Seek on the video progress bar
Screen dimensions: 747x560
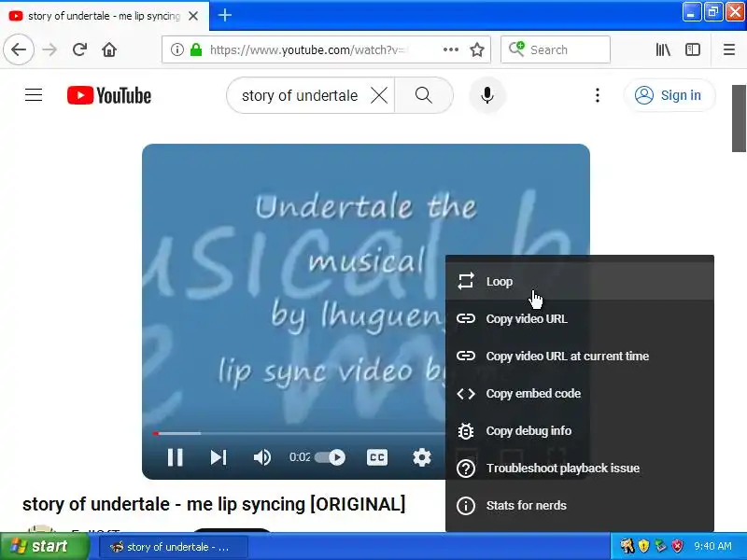[x=300, y=433]
